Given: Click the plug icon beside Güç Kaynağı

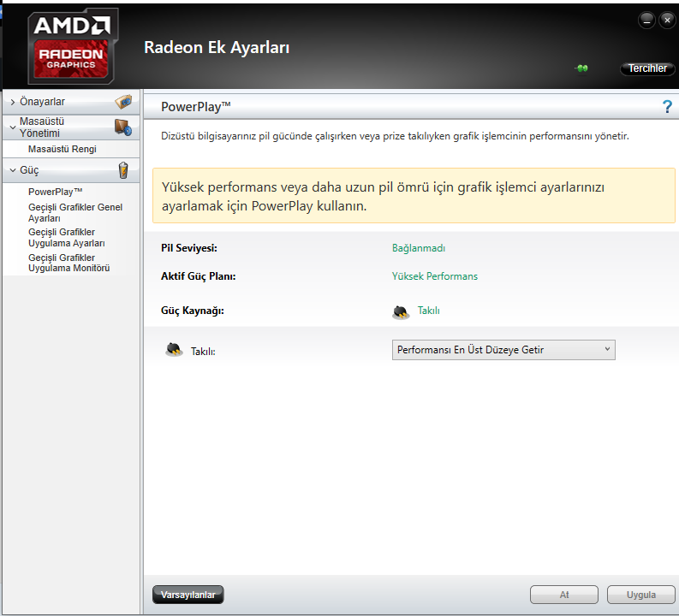Looking at the screenshot, I should pos(401,311).
